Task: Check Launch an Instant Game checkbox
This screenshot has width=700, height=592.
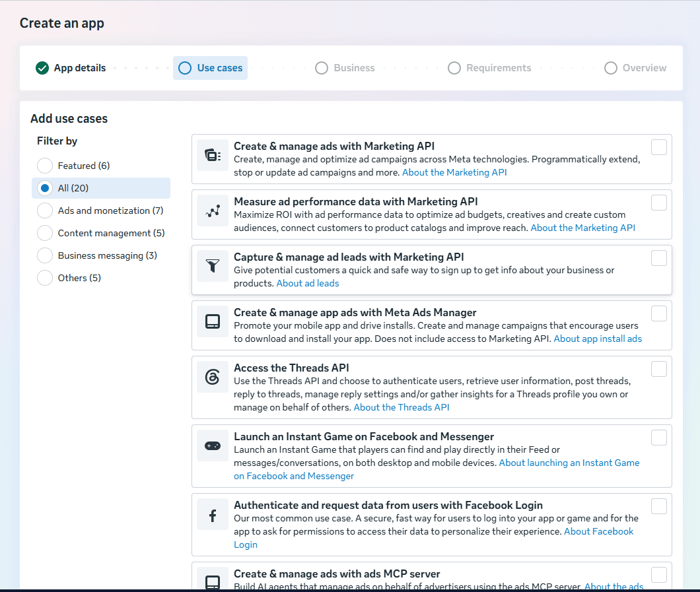Action: click(x=659, y=438)
